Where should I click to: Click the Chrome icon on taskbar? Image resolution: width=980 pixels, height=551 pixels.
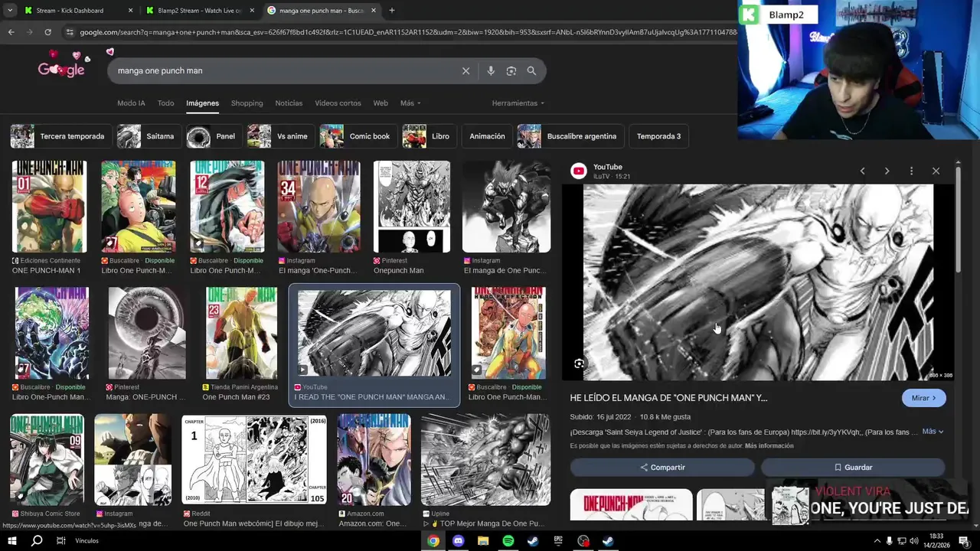tap(433, 541)
